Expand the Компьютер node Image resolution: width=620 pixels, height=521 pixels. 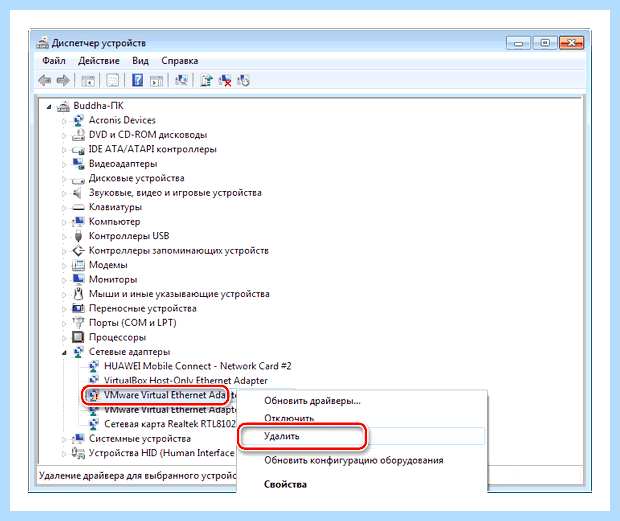(64, 222)
